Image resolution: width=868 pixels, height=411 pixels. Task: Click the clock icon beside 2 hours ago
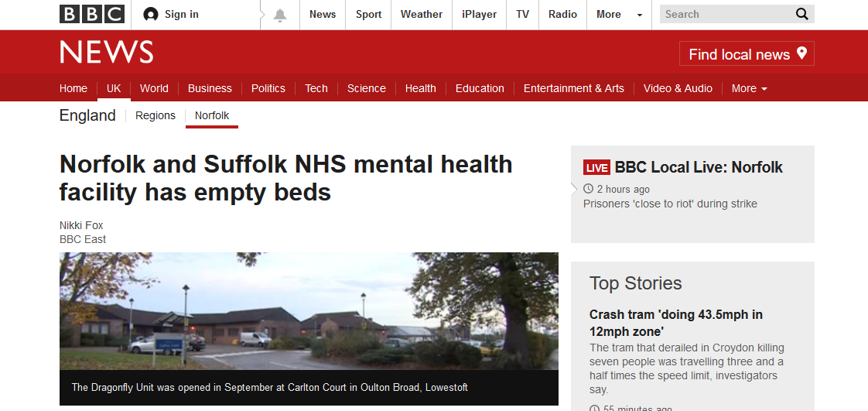coord(588,189)
